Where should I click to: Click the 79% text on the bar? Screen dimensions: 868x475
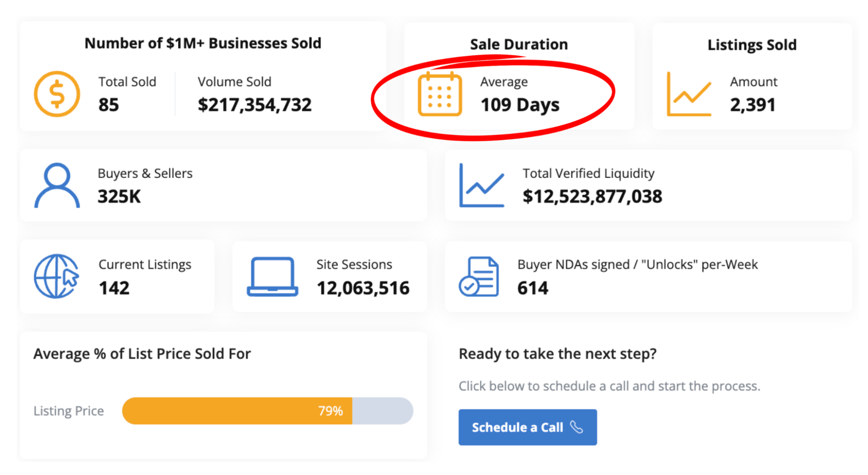(330, 411)
